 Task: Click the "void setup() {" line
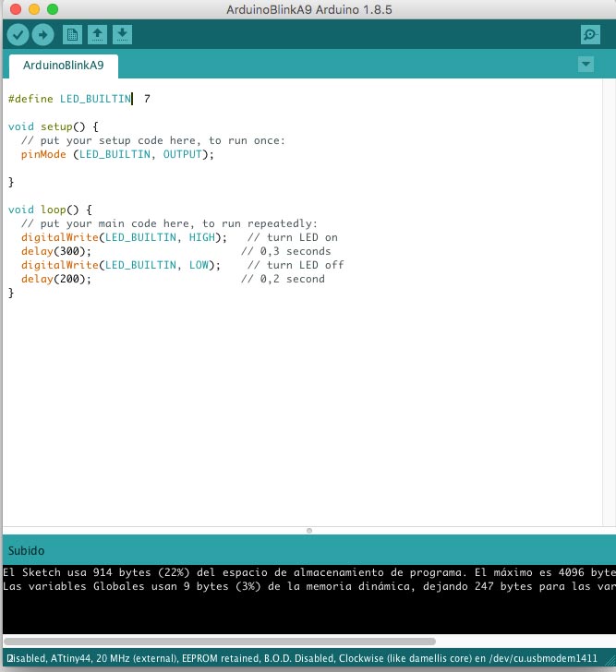click(x=54, y=126)
